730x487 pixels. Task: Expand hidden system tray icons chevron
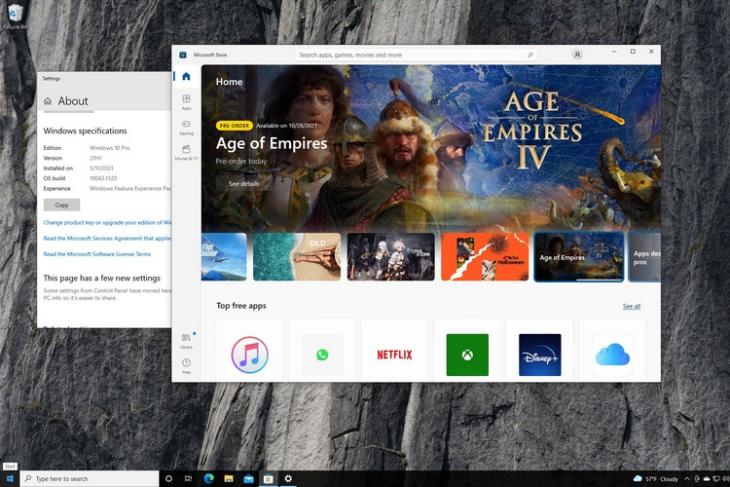(687, 479)
